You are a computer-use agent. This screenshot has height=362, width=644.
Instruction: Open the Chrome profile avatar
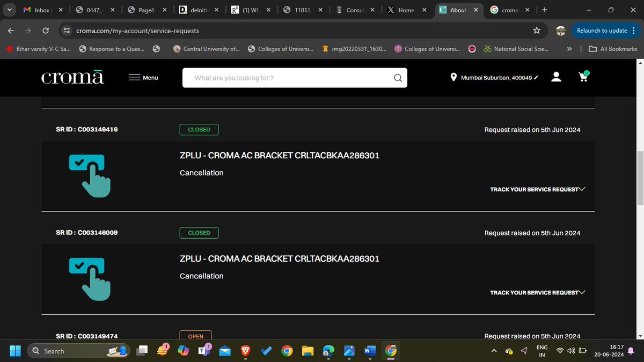click(561, 31)
